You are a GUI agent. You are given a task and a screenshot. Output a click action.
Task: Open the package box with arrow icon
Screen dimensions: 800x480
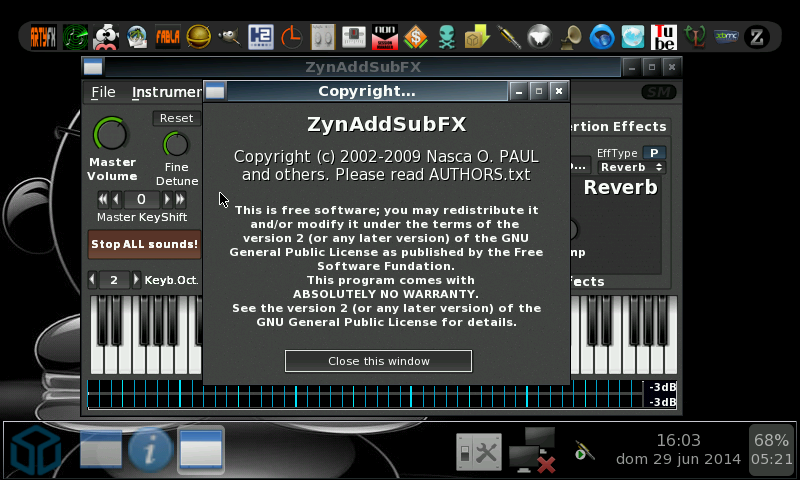click(x=477, y=37)
